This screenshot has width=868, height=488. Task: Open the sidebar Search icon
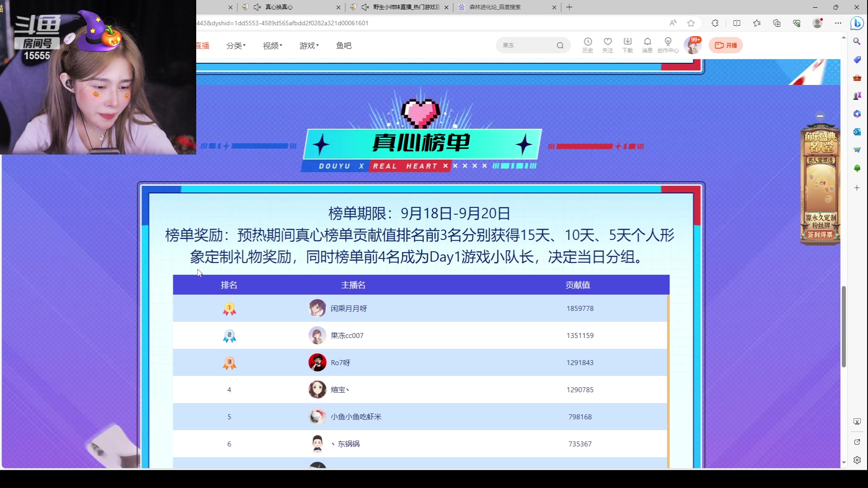(x=857, y=41)
